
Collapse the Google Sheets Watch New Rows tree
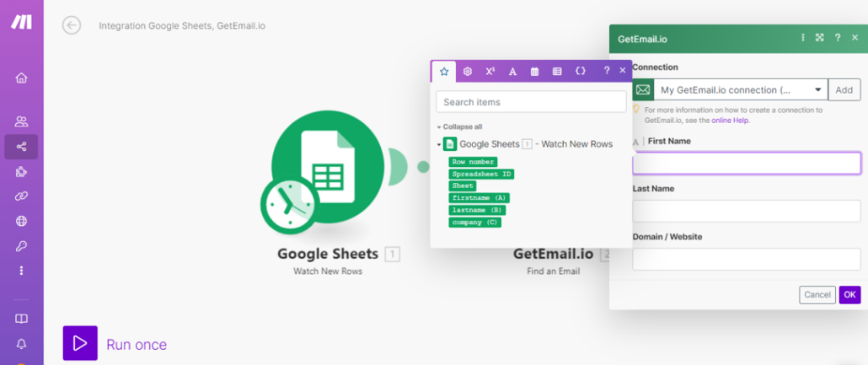click(439, 145)
